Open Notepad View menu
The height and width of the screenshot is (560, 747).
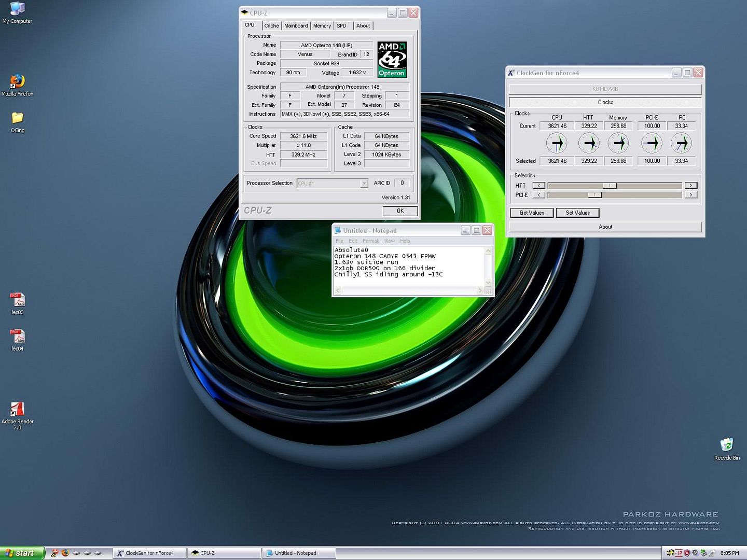pos(390,241)
